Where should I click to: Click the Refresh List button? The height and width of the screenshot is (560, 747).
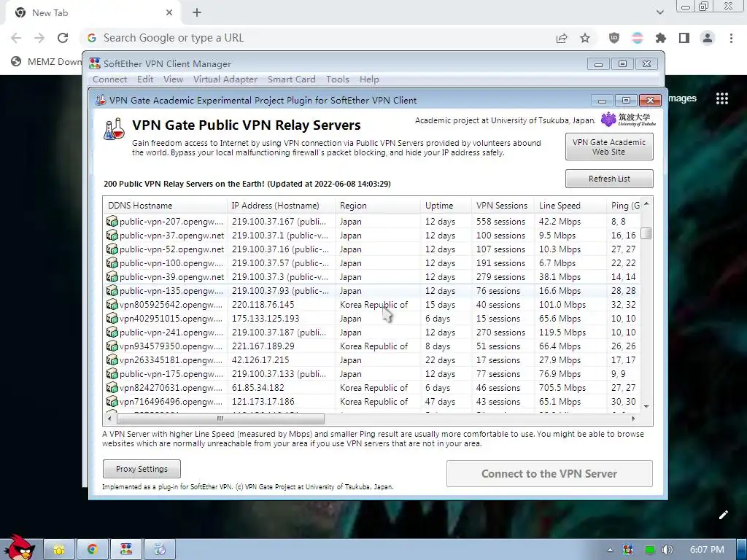[x=609, y=179]
